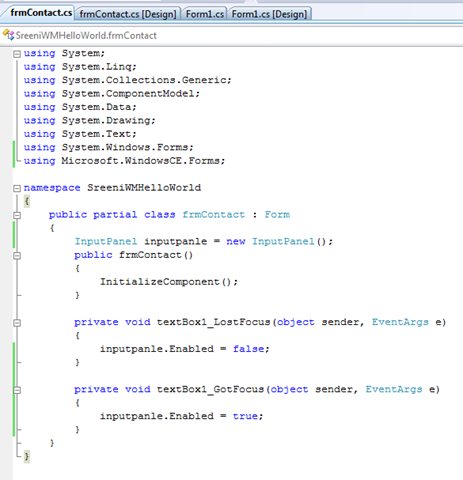This screenshot has height=480, width=463.
Task: Click the false keyword in LostFocus
Action: [x=248, y=349]
